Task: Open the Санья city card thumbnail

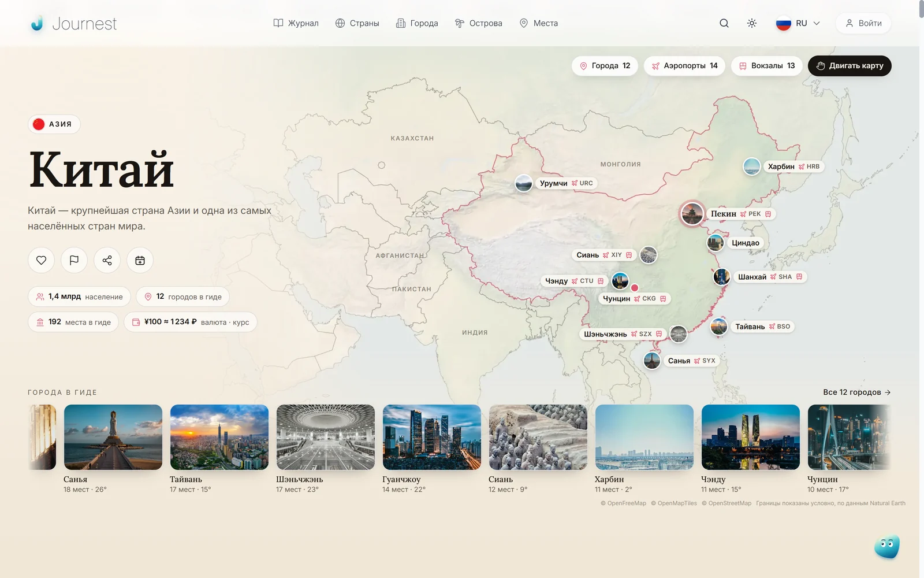Action: (x=113, y=437)
